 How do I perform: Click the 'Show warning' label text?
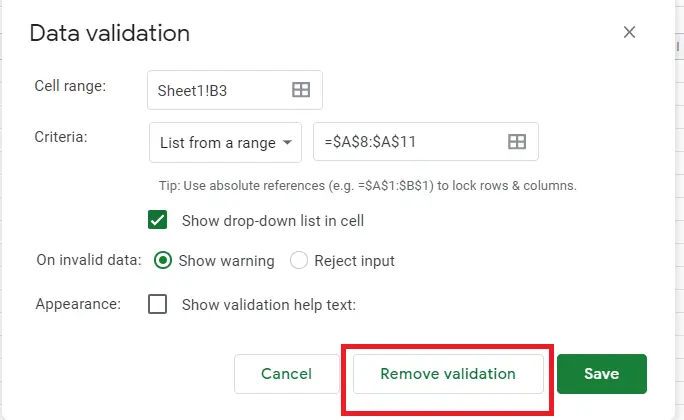coord(226,261)
